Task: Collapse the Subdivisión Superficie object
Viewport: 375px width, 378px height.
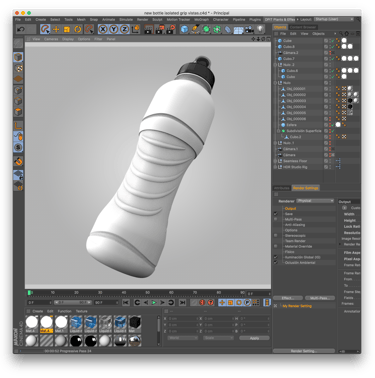Action: pos(279,131)
